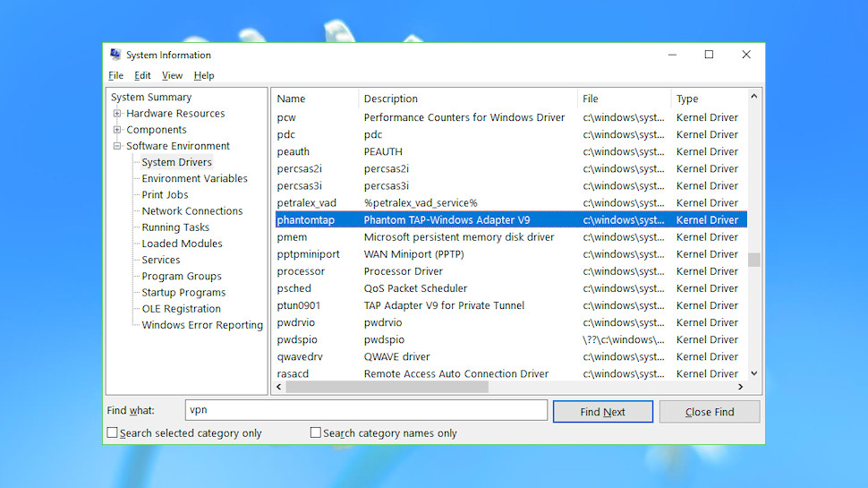
Task: Open the Edit menu
Action: click(x=142, y=75)
